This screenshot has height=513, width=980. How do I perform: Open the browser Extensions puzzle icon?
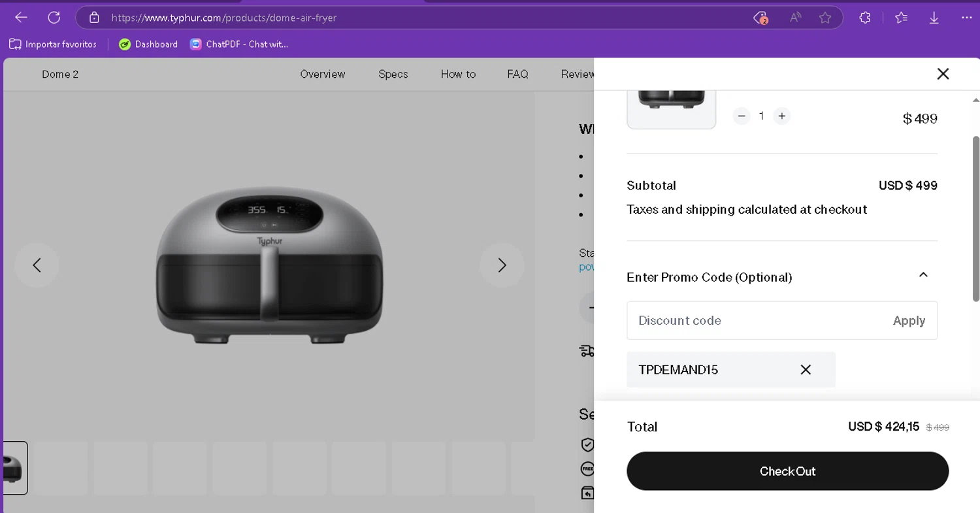865,18
